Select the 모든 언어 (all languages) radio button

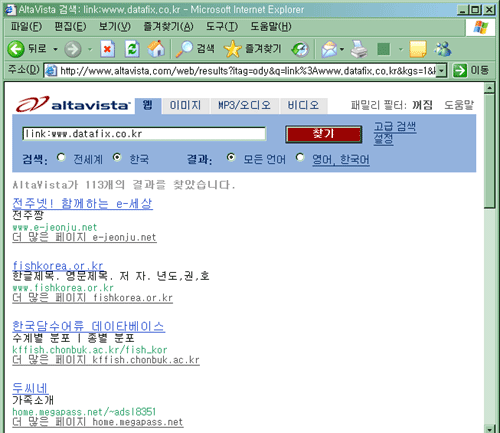(x=231, y=157)
